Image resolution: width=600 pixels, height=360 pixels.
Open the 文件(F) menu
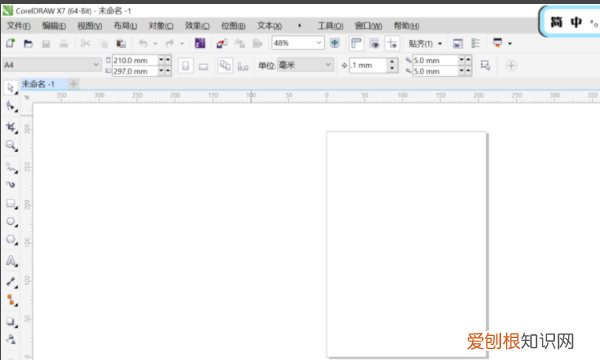pos(19,26)
